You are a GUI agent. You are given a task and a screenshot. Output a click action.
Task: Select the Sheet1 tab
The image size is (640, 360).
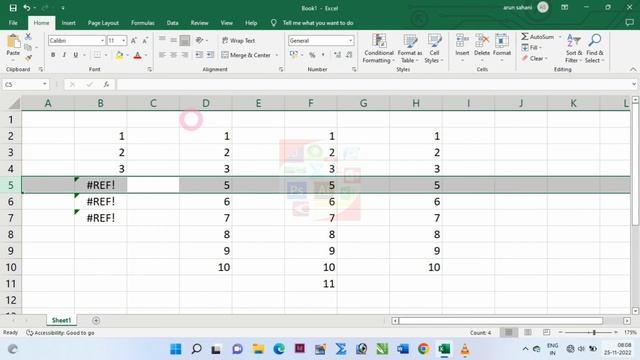[61, 320]
